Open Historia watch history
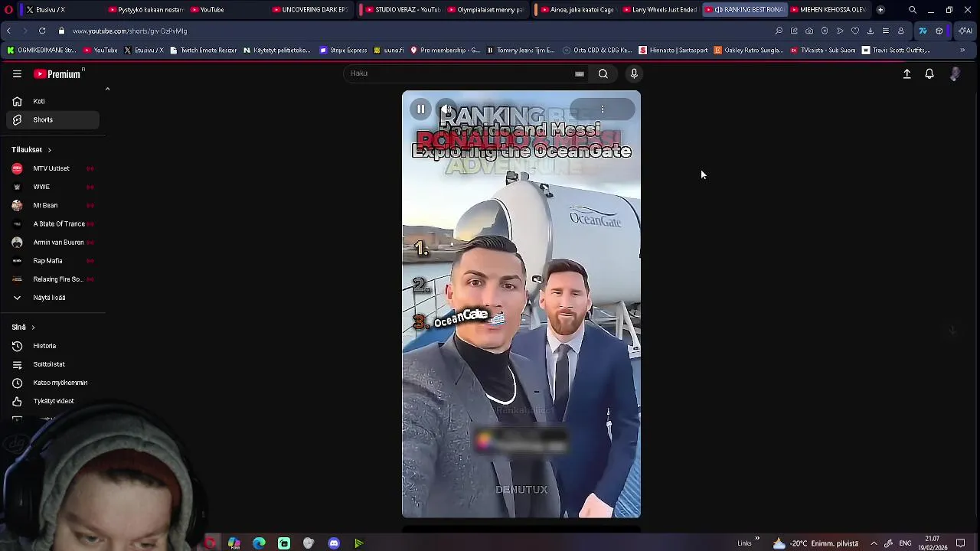The width and height of the screenshot is (980, 551). click(53, 346)
